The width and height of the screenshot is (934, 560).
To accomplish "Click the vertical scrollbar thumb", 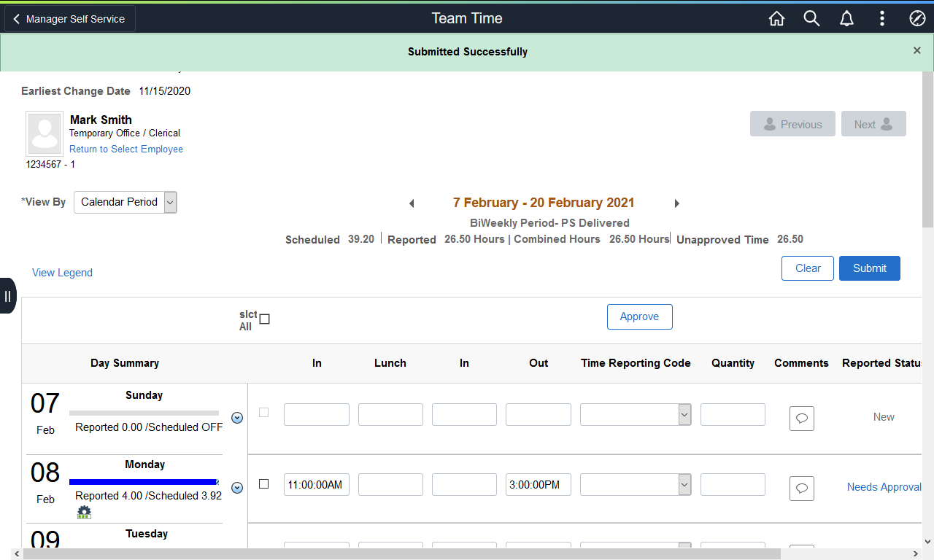I will tap(927, 149).
